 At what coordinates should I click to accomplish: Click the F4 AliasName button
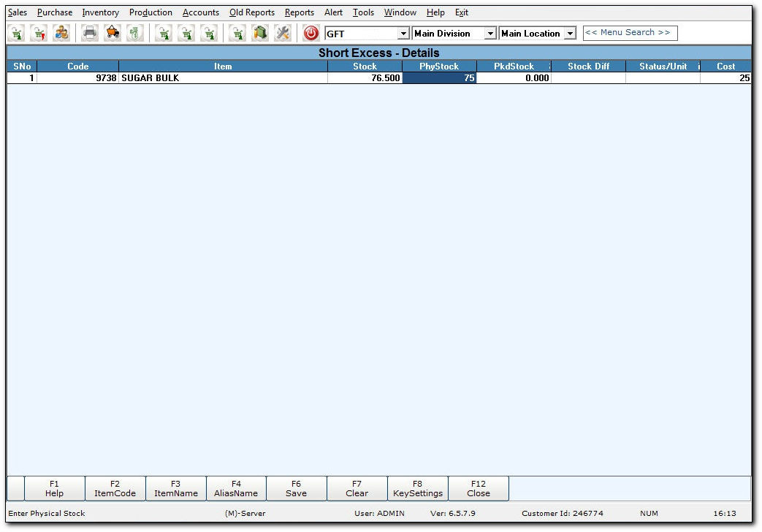pos(236,488)
